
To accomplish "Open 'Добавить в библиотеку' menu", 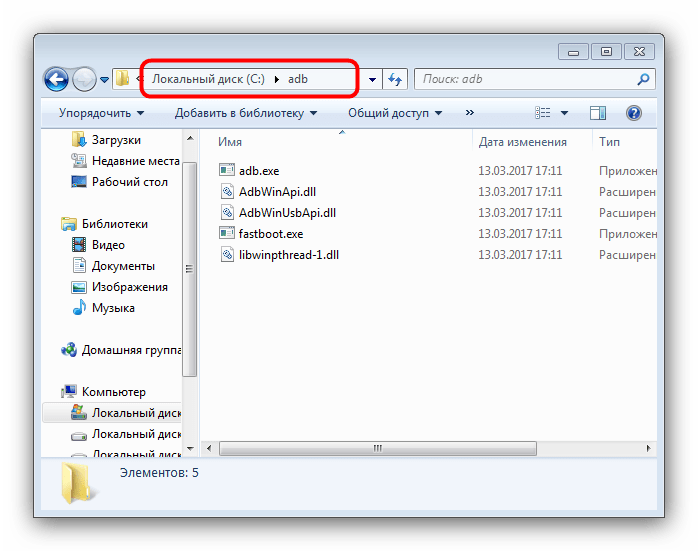I will (246, 113).
